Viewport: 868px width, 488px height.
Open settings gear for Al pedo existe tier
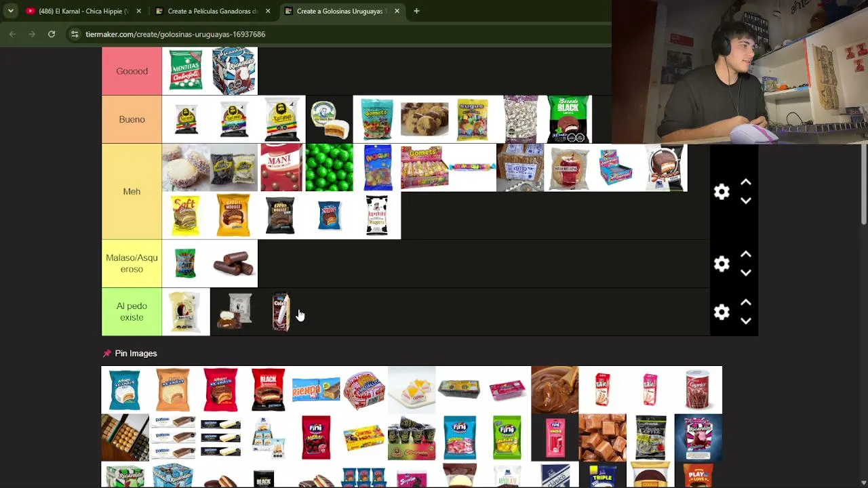pos(722,312)
